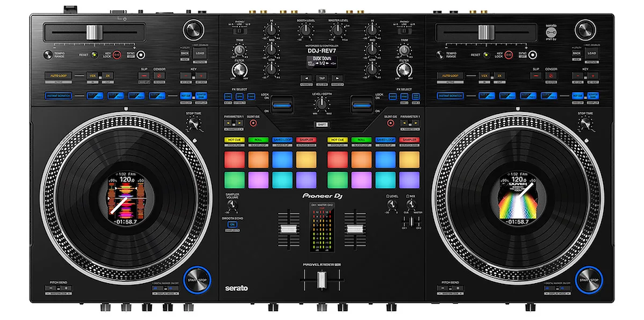Viewport: 644px width, 320px height.
Task: Tap the left deck tempo RESET button
Action: pos(95,55)
